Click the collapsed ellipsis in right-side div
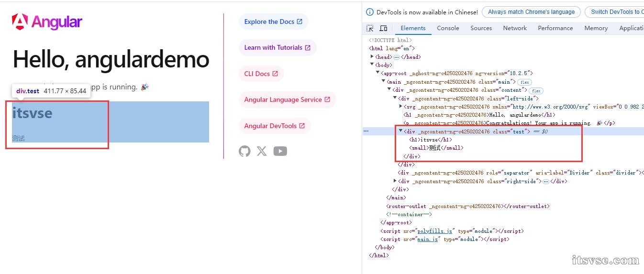The image size is (644, 274). [546, 182]
